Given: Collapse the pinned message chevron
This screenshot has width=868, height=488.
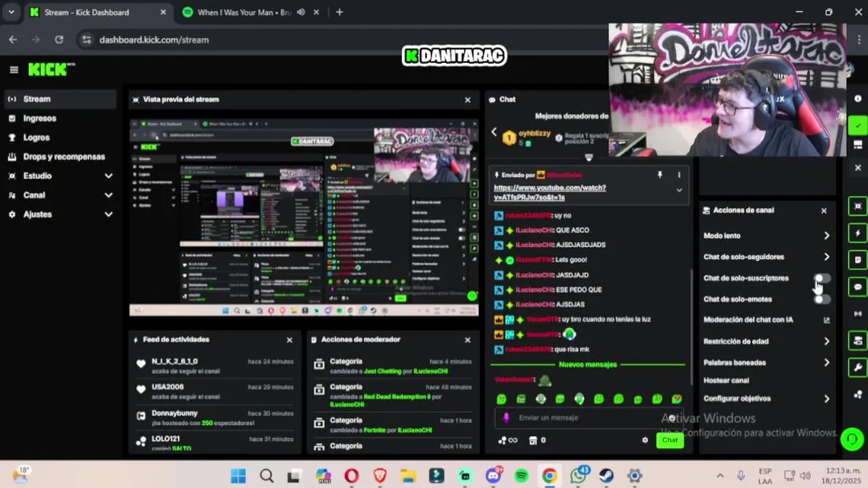Looking at the screenshot, I should click(679, 190).
